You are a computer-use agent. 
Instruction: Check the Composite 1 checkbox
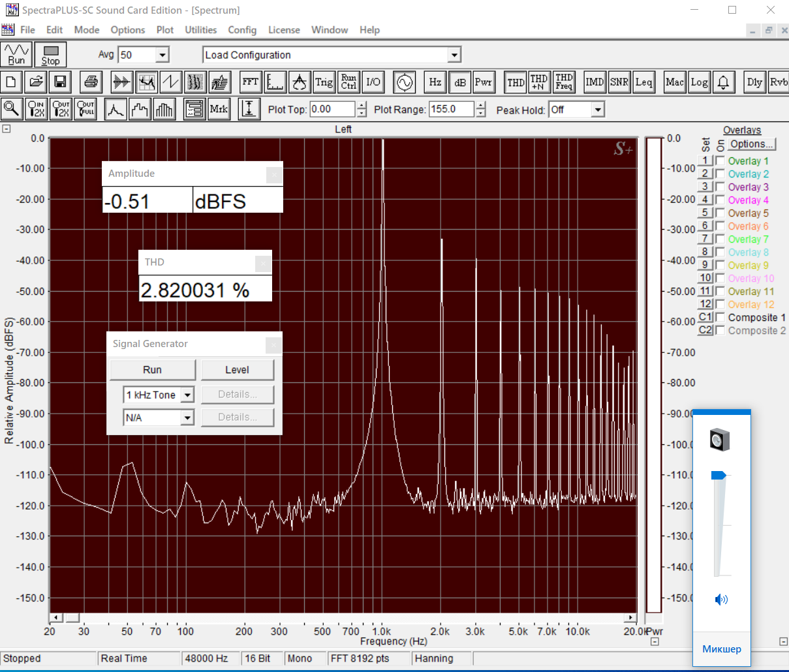pyautogui.click(x=720, y=318)
